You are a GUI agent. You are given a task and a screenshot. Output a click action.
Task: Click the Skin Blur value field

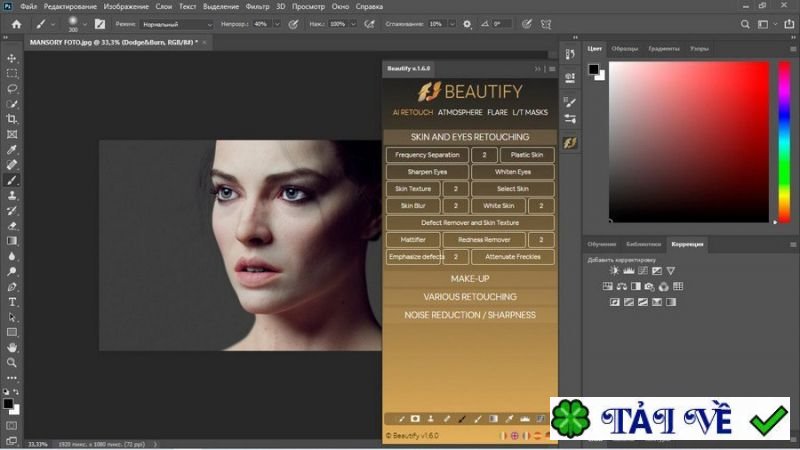(x=455, y=205)
